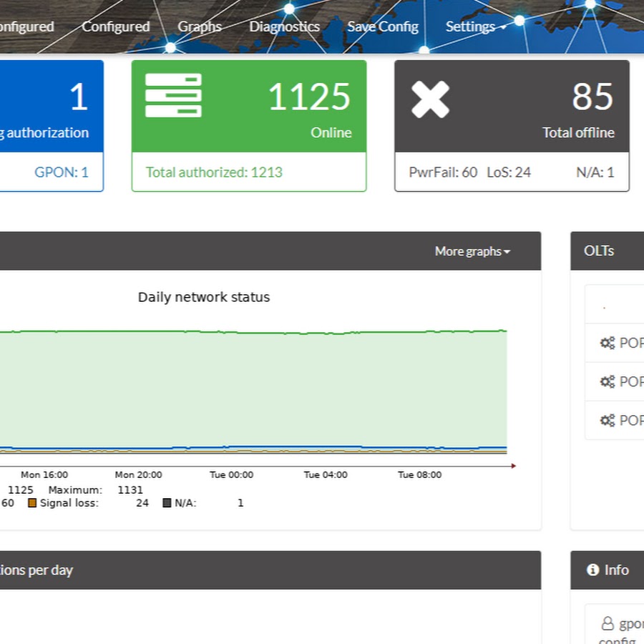Click the waiting authorization count 1
The height and width of the screenshot is (644, 644).
click(x=79, y=97)
